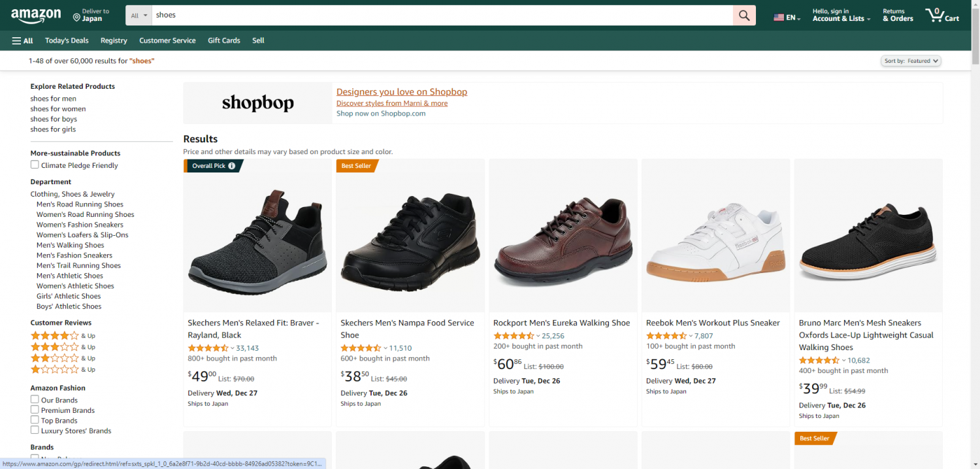Select Men's Trail Running Shoes department
980x469 pixels.
(x=78, y=266)
